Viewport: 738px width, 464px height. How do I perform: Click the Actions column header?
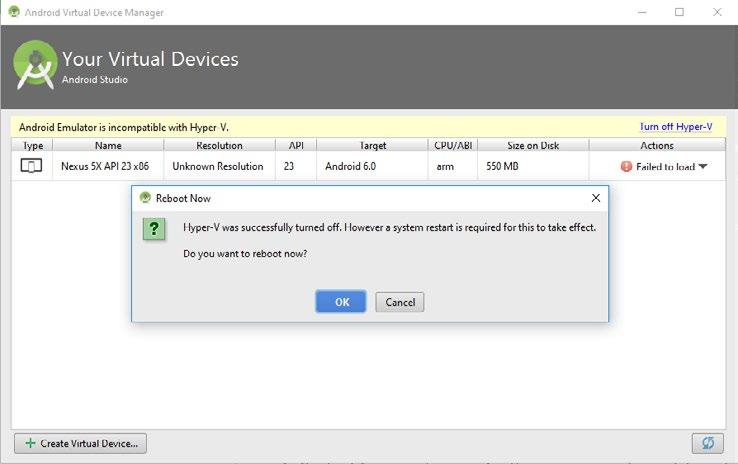click(x=657, y=145)
